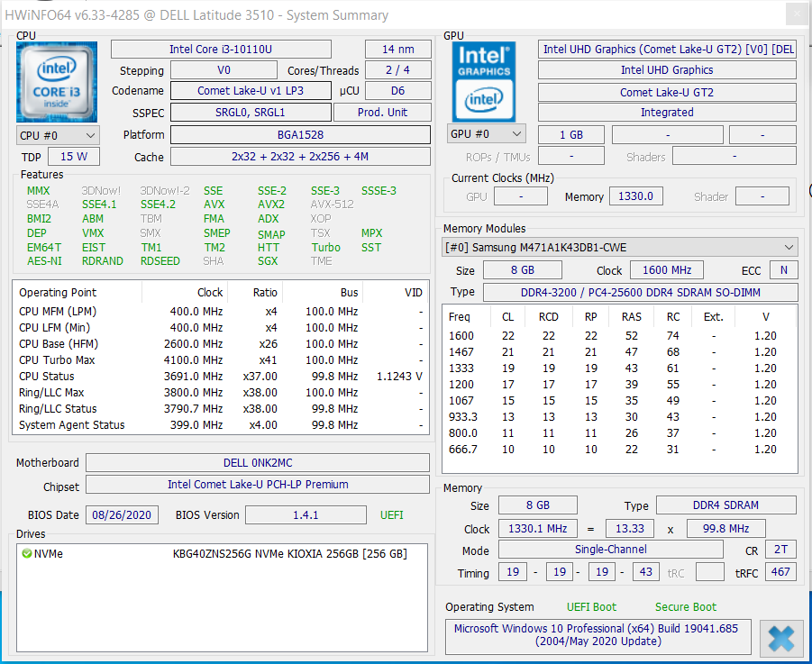Viewport: 812px width, 664px height.
Task: Click the Intel Core i3 CPU logo
Action: click(x=57, y=82)
